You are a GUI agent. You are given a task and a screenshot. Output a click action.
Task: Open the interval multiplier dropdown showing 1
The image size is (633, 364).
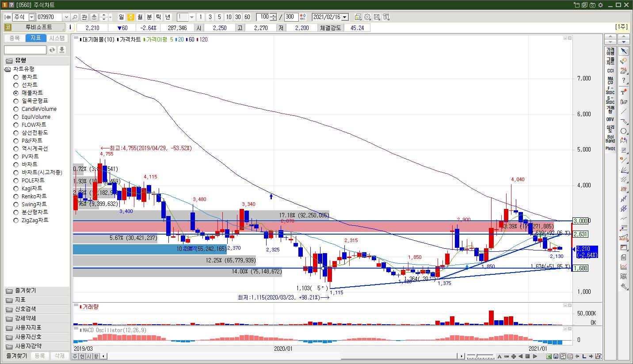pos(192,17)
